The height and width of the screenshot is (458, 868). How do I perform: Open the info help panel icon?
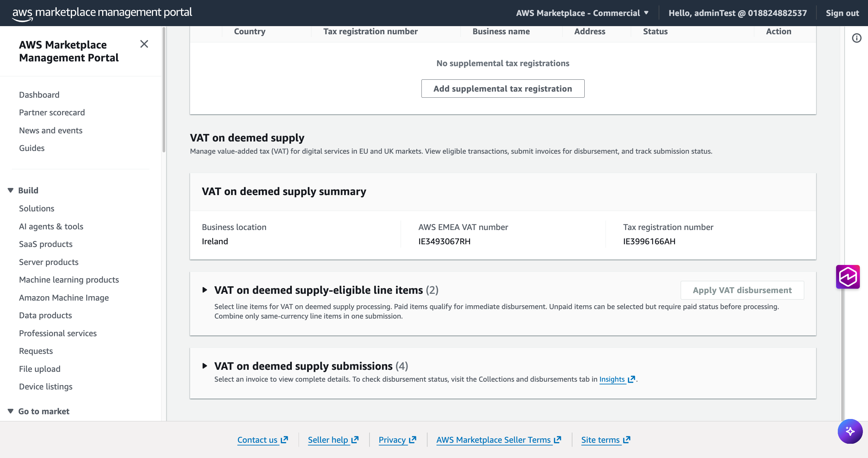click(x=857, y=38)
